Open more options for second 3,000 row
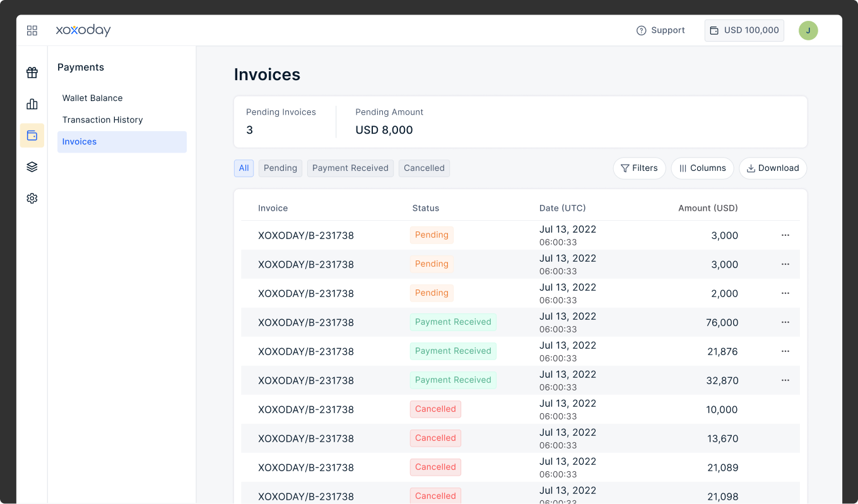Viewport: 858px width, 504px height. pyautogui.click(x=785, y=264)
